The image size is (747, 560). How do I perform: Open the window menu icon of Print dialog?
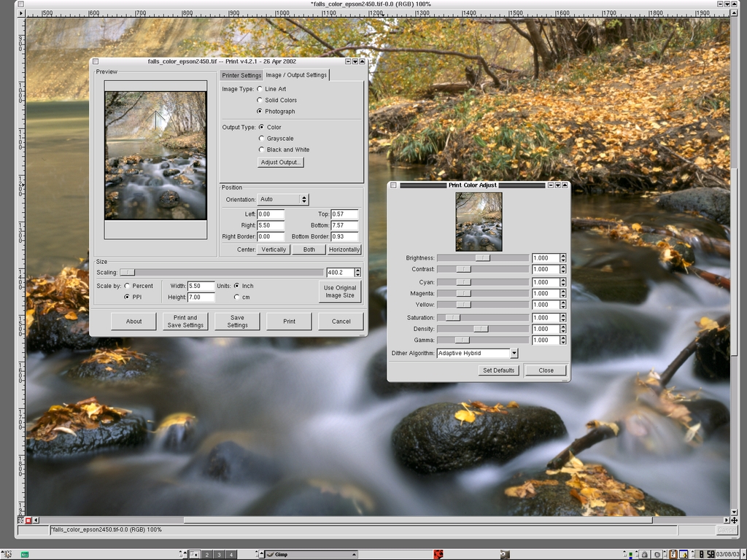pos(96,62)
